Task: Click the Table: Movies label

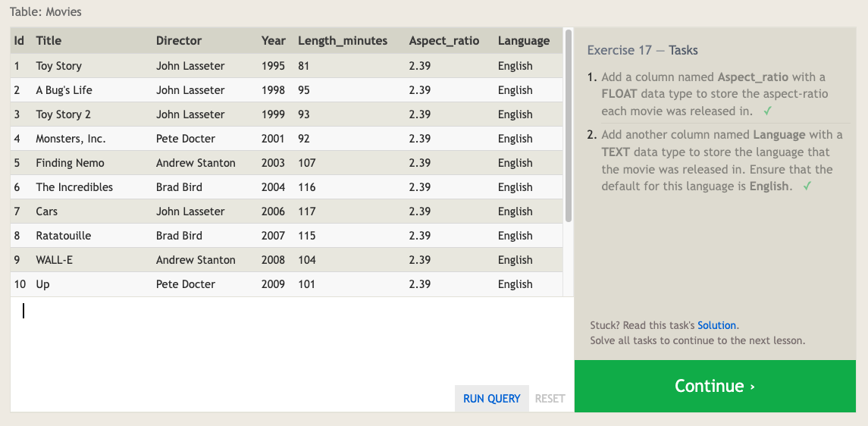Action: click(45, 12)
